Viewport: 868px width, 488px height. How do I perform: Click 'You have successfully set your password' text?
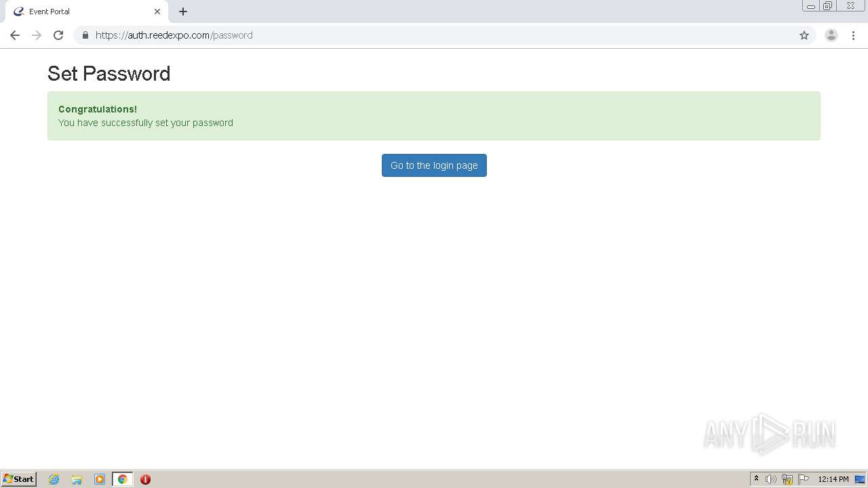click(146, 123)
